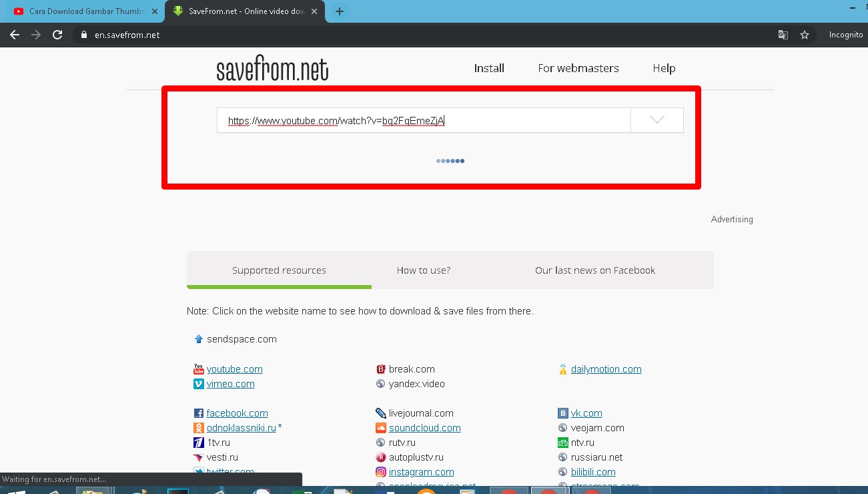Open the Help menu item
868x494 pixels.
coord(664,68)
